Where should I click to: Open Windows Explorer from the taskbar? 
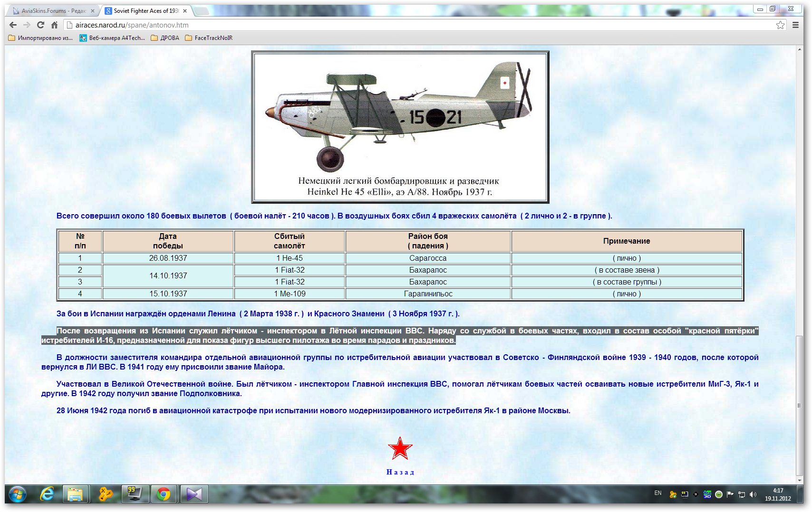click(75, 494)
